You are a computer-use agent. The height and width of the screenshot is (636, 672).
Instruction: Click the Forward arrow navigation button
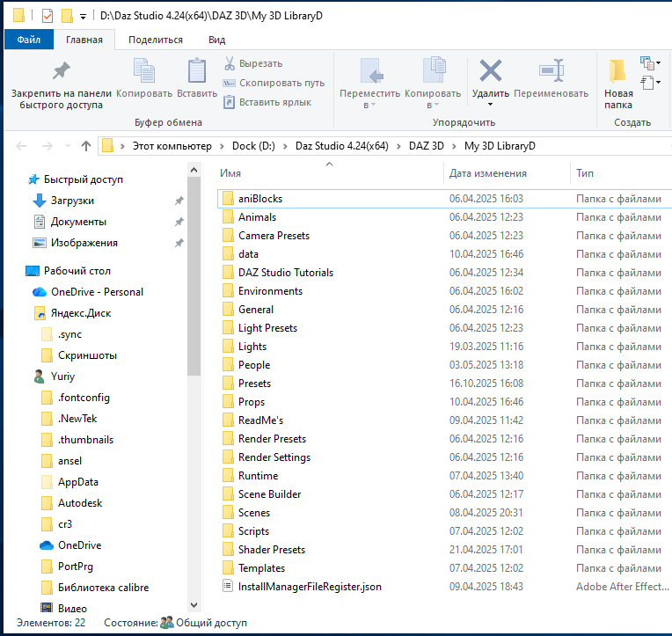47,146
